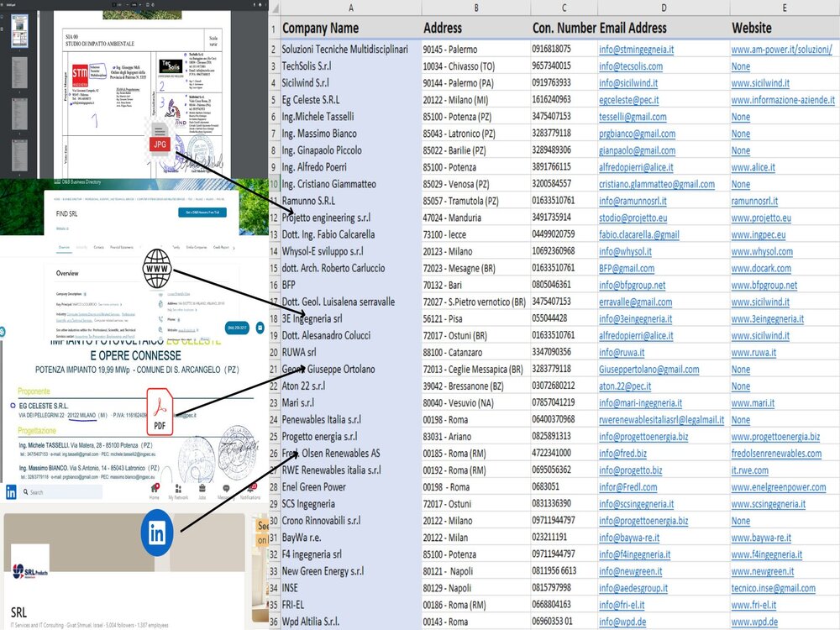The height and width of the screenshot is (630, 840).
Task: Click the Email Address header cell
Action: point(664,28)
